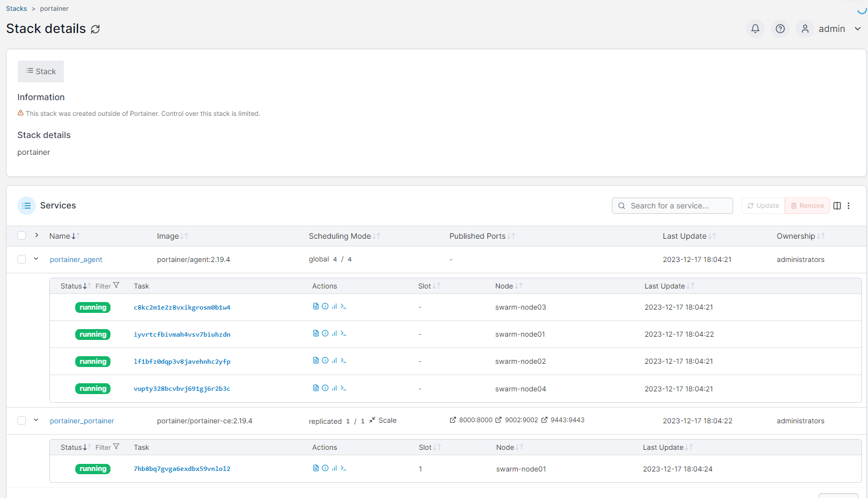Image resolution: width=868 pixels, height=498 pixels.
Task: Open Services table three-dot menu
Action: (x=849, y=206)
